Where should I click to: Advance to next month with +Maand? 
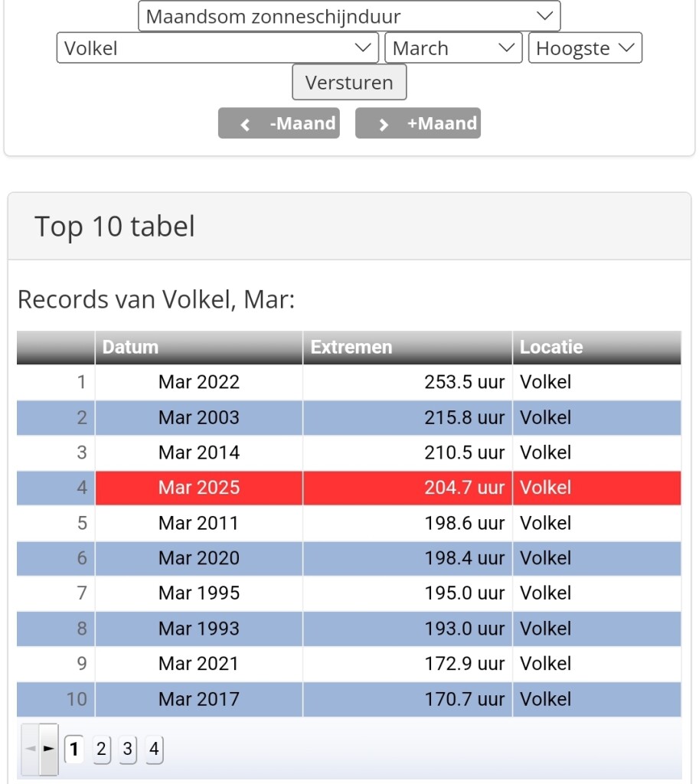tap(418, 123)
